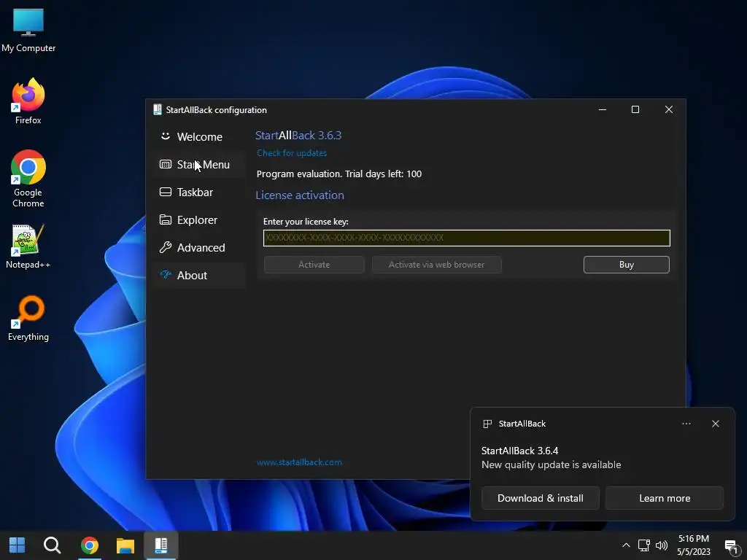This screenshot has width=747, height=560.
Task: Click Download & install in notification
Action: click(x=541, y=498)
